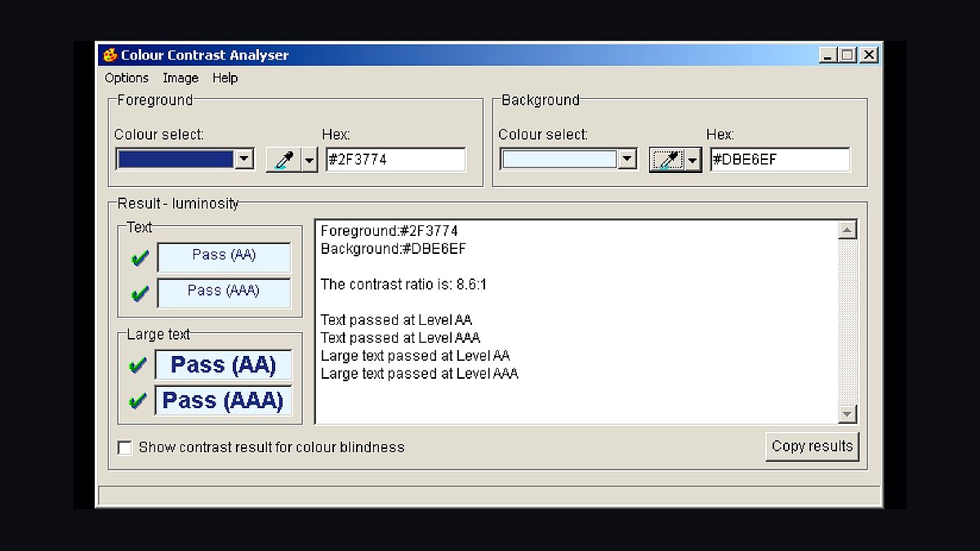Open the foreground Colour select dropdown

click(244, 159)
